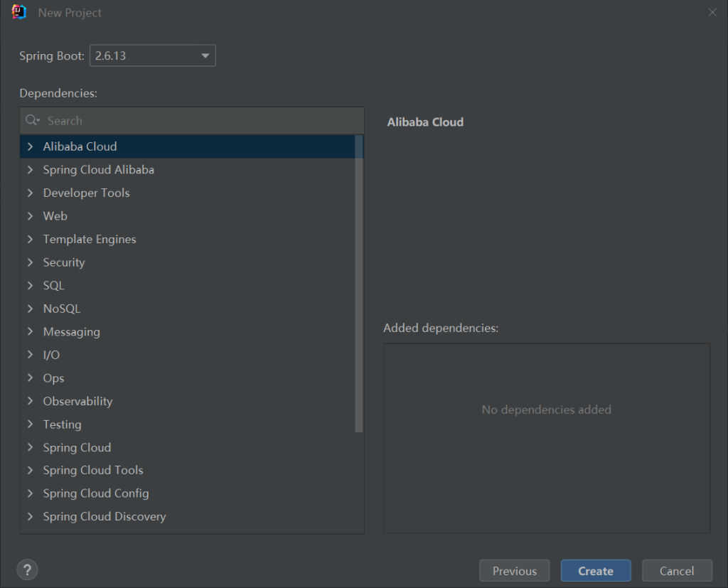
Task: Click the dependencies Search field
Action: (x=192, y=121)
